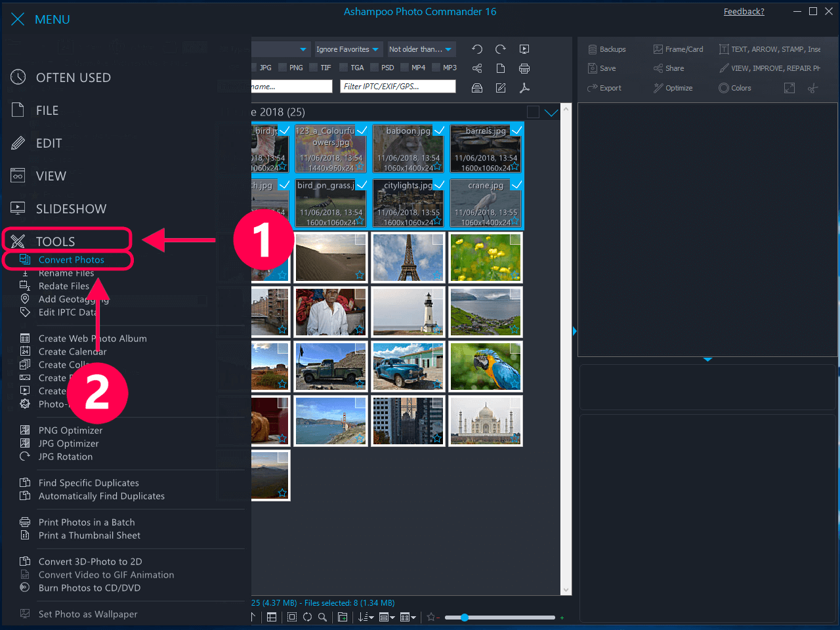Open the list layout dropdown at bottom
This screenshot has height=630, width=840.
click(387, 617)
